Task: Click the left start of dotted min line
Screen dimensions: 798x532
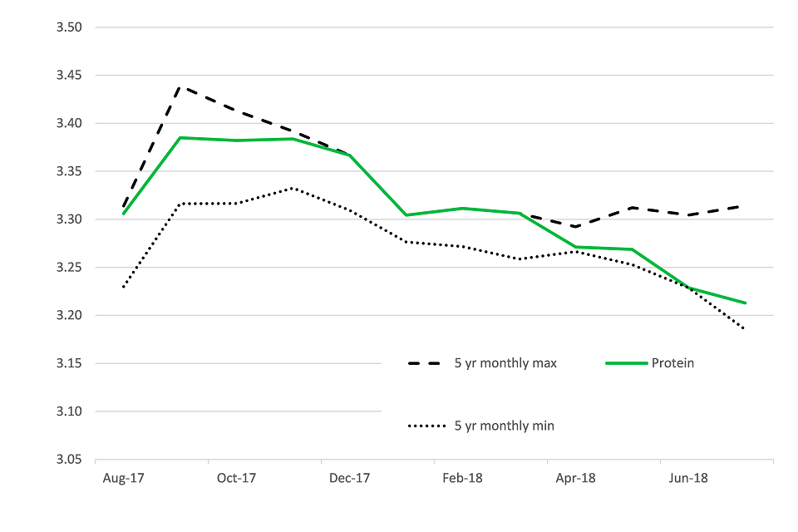Action: pos(124,287)
